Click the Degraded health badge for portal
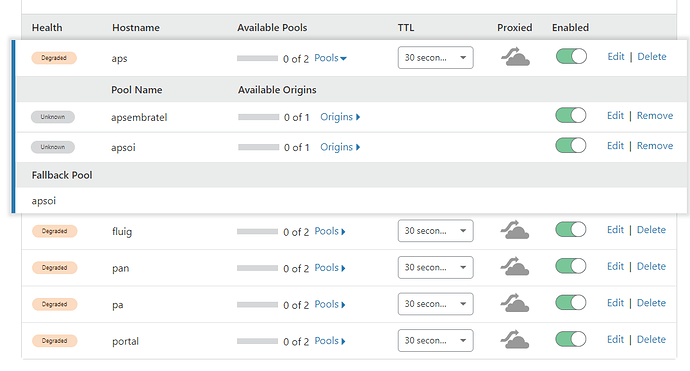 (x=55, y=341)
